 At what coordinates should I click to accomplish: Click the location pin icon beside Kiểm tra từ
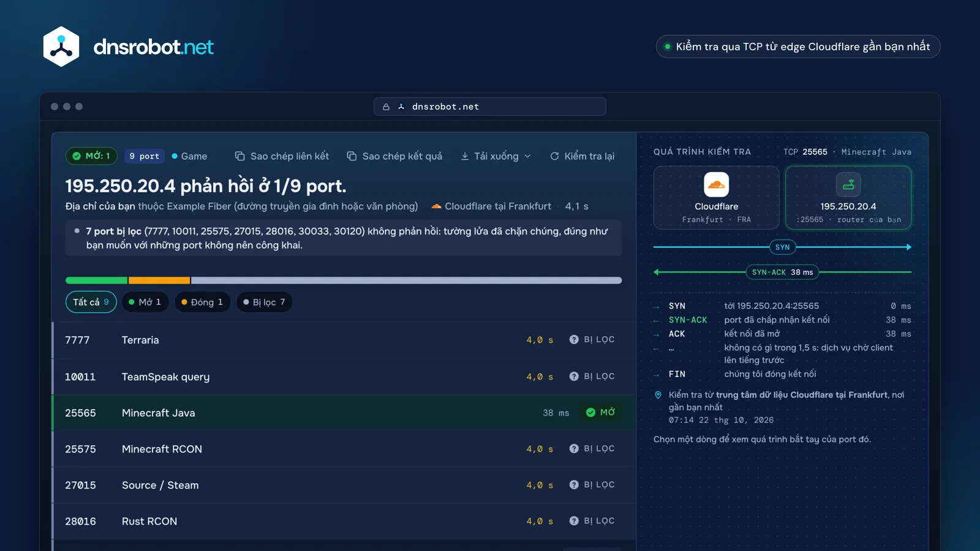coord(658,395)
